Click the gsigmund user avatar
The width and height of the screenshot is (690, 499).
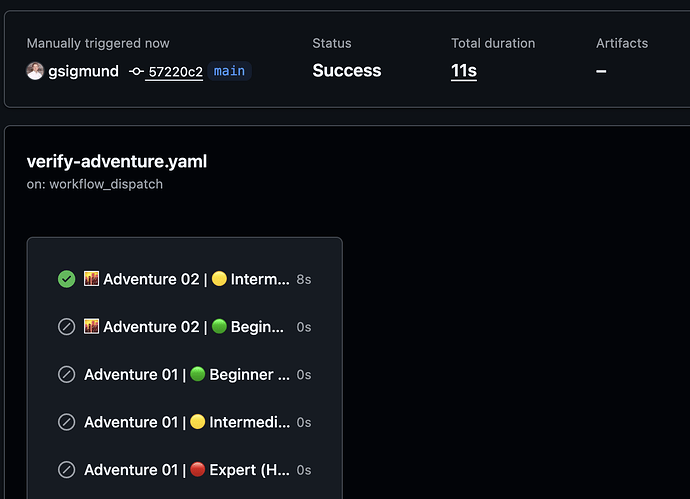pos(35,71)
